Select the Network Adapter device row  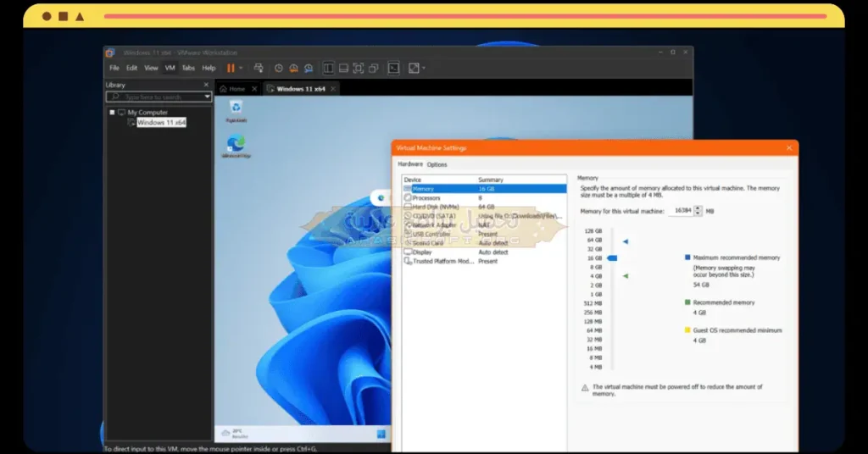485,225
